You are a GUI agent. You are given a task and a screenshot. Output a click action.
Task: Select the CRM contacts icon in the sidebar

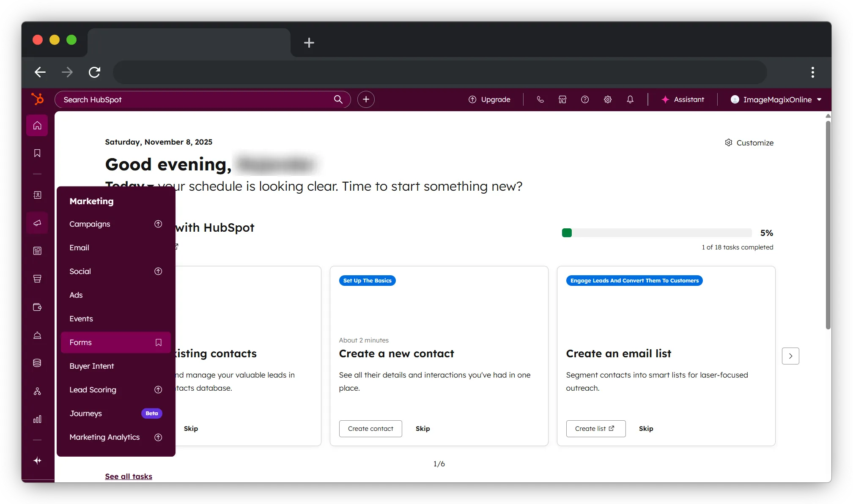point(37,195)
